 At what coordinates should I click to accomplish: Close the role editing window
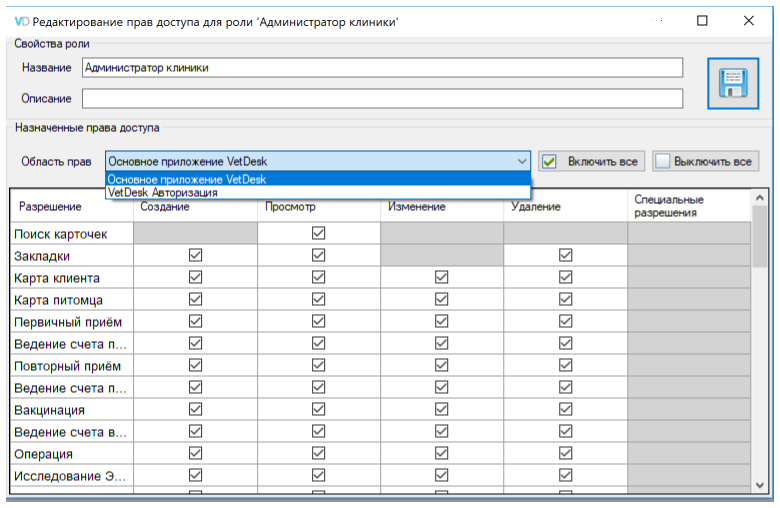pyautogui.click(x=749, y=21)
